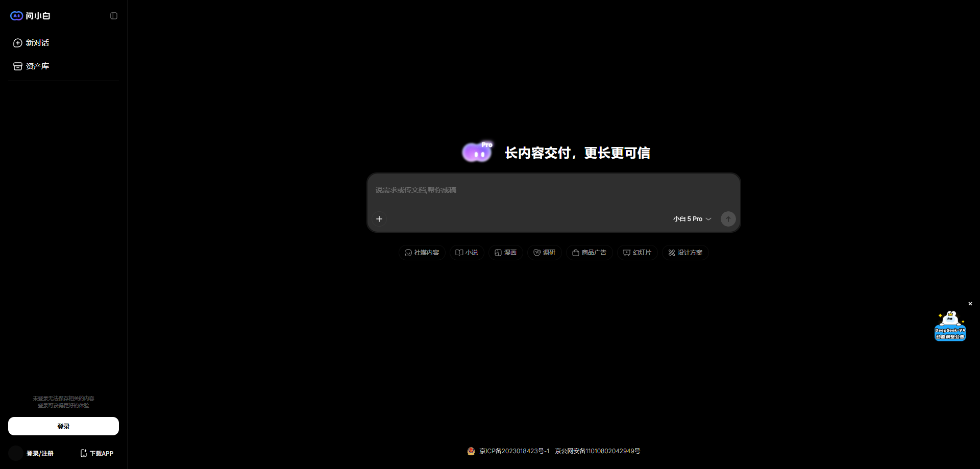The height and width of the screenshot is (469, 980).
Task: Expand the 小白 5 Pro model dropdown
Action: point(692,219)
